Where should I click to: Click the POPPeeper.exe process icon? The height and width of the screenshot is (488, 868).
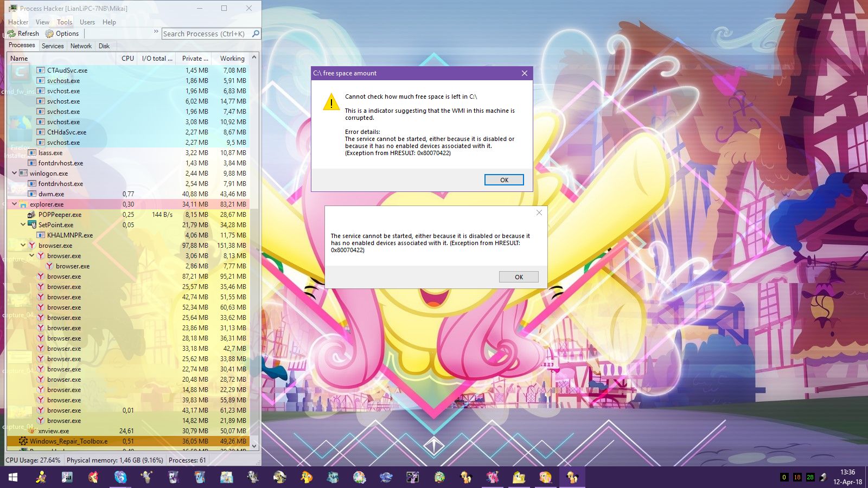32,214
